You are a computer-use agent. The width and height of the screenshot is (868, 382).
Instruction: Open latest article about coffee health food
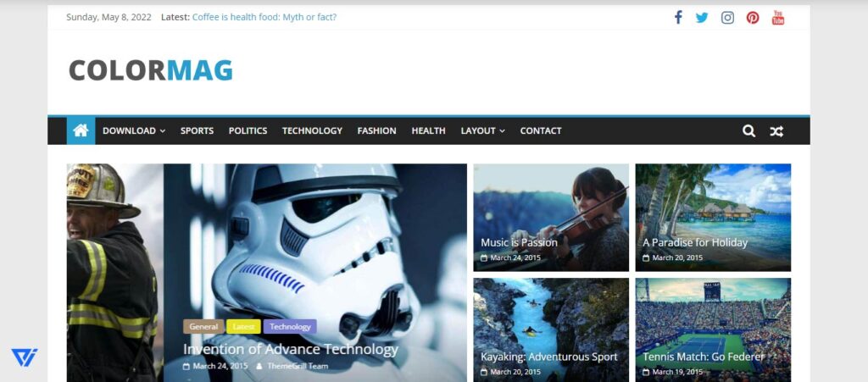click(x=264, y=17)
